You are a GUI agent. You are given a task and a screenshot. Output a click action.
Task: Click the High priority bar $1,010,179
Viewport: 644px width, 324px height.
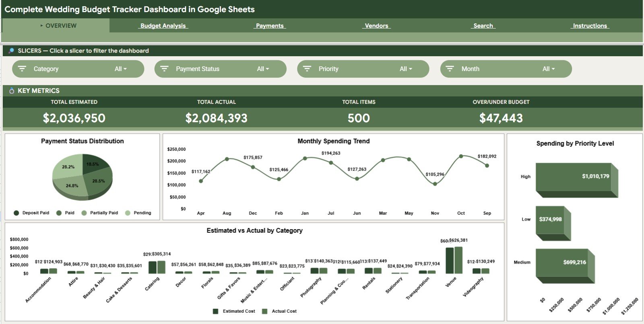(576, 180)
